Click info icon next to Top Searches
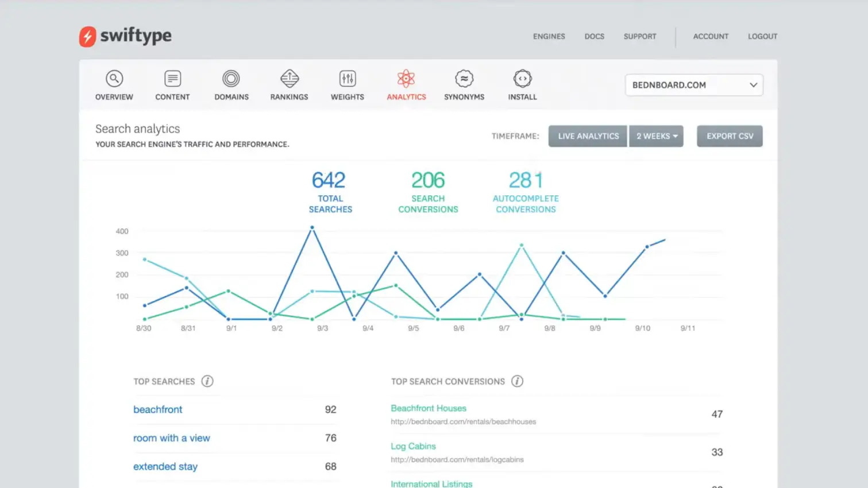Viewport: 868px width, 488px height. [x=207, y=381]
